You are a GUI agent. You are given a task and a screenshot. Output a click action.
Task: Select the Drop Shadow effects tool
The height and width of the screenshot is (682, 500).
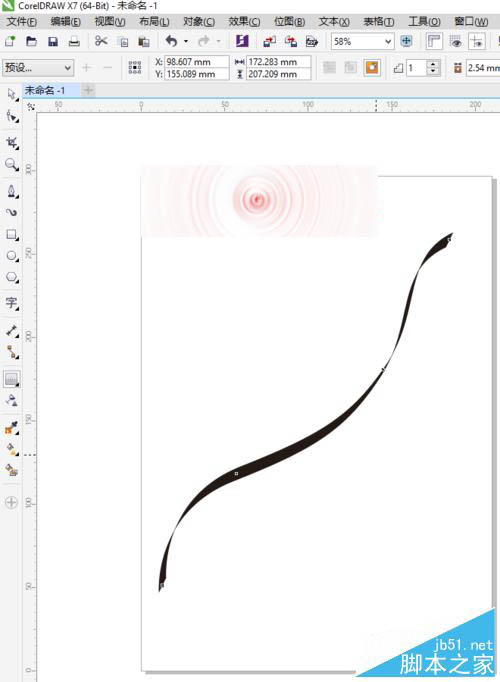pos(12,379)
